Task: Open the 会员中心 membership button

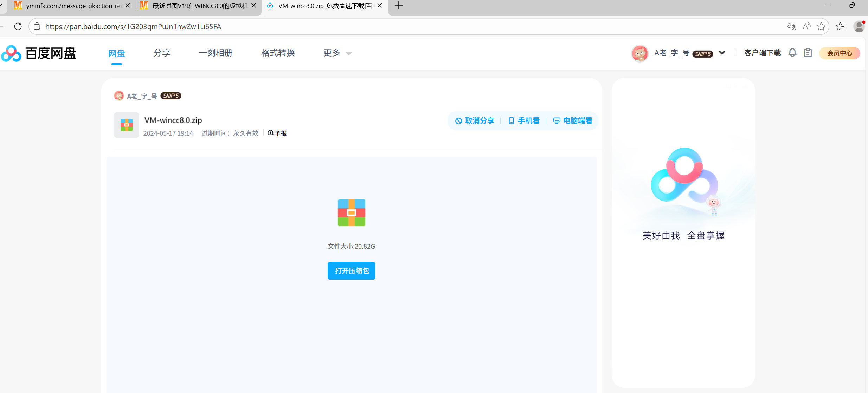Action: point(840,53)
